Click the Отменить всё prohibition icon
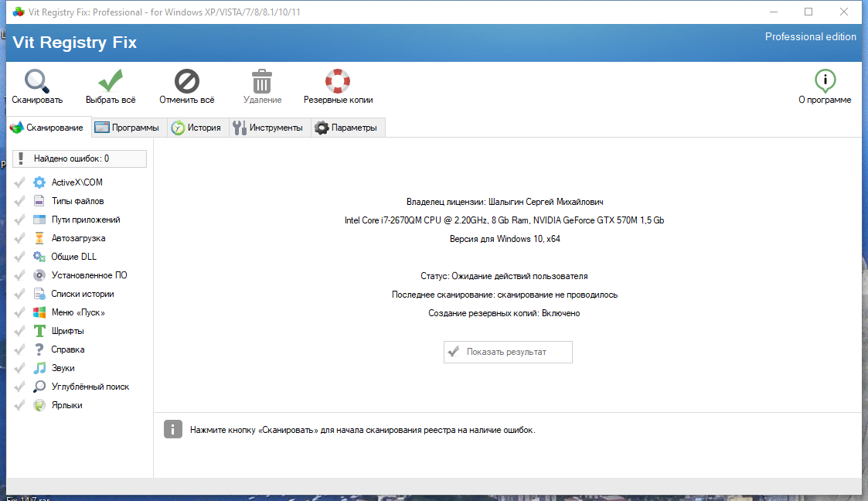 click(186, 81)
